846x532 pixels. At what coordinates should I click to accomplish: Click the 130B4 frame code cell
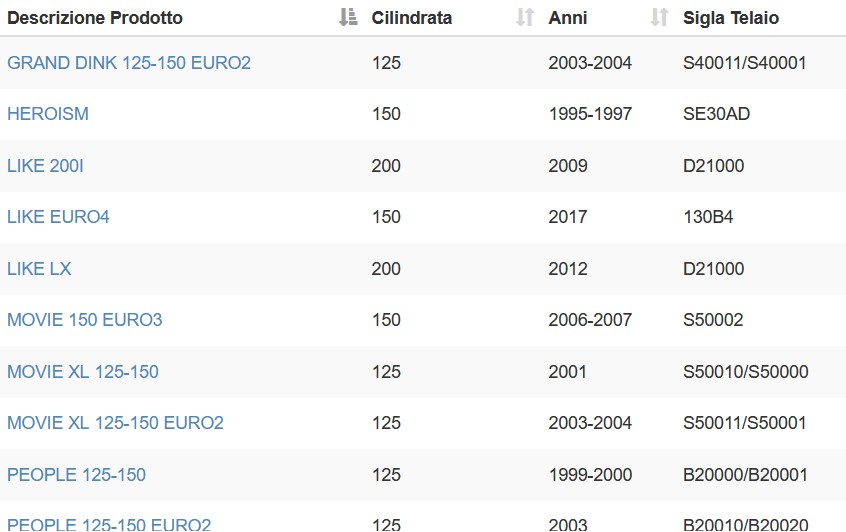pos(708,217)
